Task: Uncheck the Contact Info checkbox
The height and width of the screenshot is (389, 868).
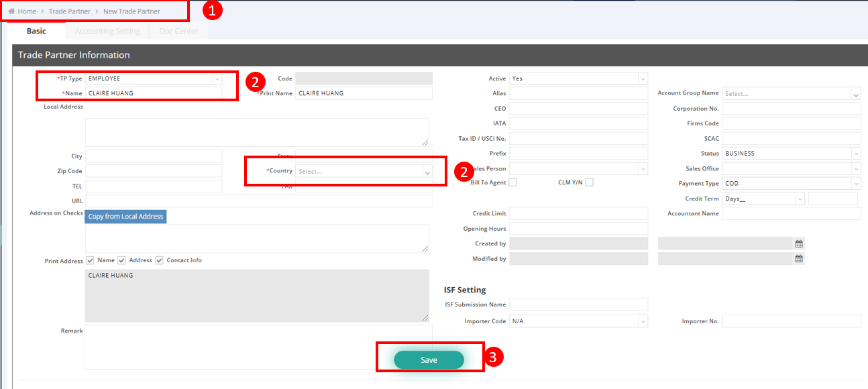Action: pyautogui.click(x=159, y=260)
